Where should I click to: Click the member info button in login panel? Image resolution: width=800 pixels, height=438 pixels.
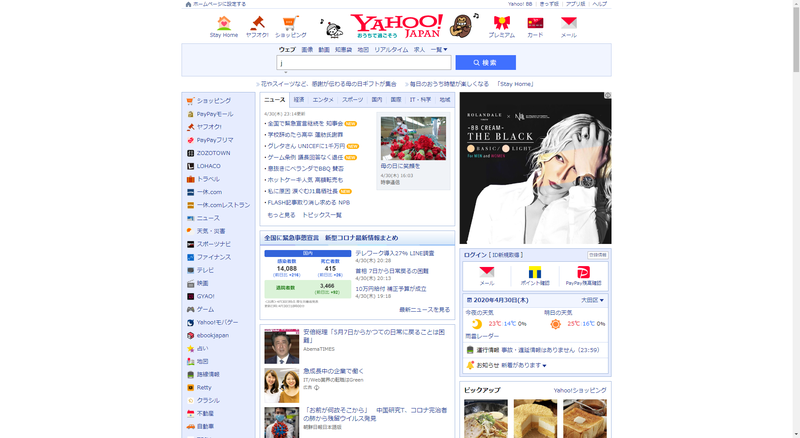pyautogui.click(x=597, y=255)
